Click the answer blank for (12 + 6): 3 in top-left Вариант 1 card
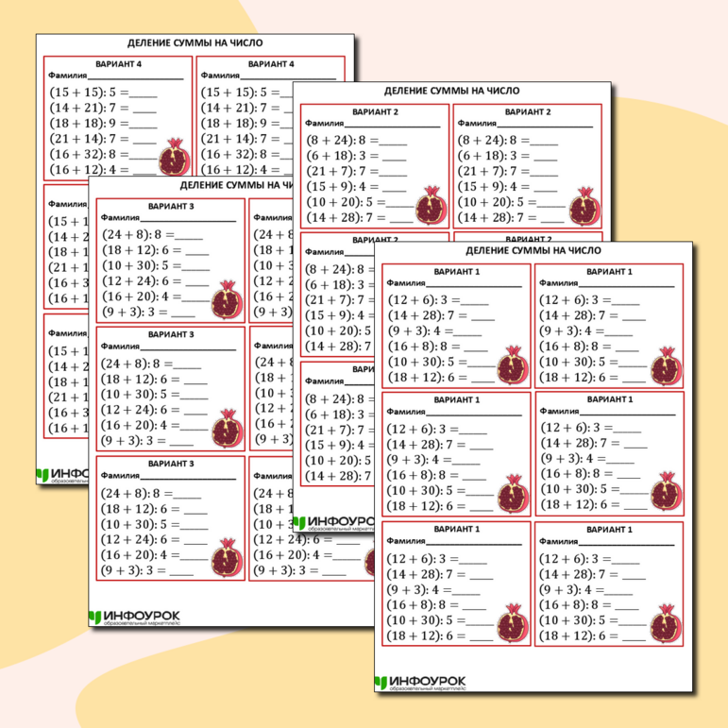The width and height of the screenshot is (728, 728). tap(473, 299)
